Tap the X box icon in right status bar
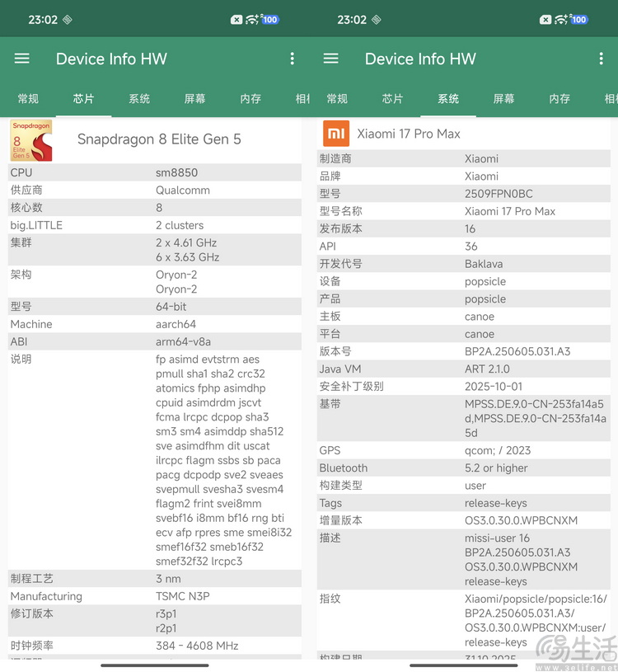Viewport: 618px width, 672px height. (545, 19)
